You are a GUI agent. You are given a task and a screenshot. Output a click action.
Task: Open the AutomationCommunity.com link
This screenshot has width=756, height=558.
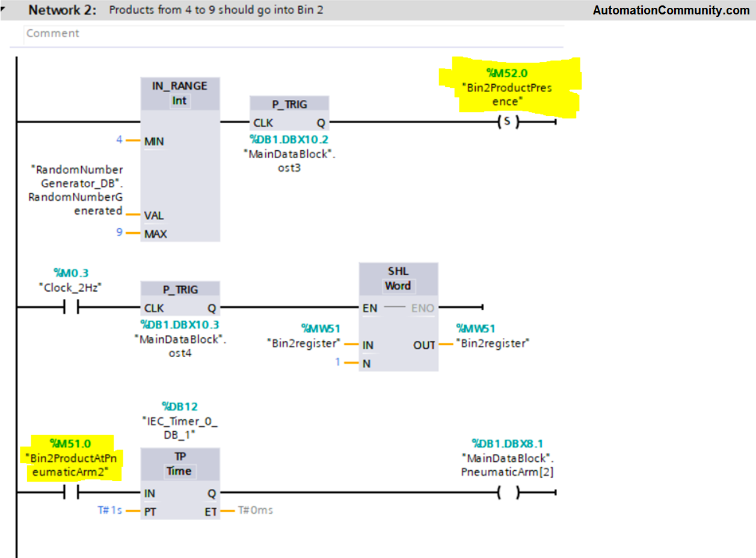tap(672, 10)
